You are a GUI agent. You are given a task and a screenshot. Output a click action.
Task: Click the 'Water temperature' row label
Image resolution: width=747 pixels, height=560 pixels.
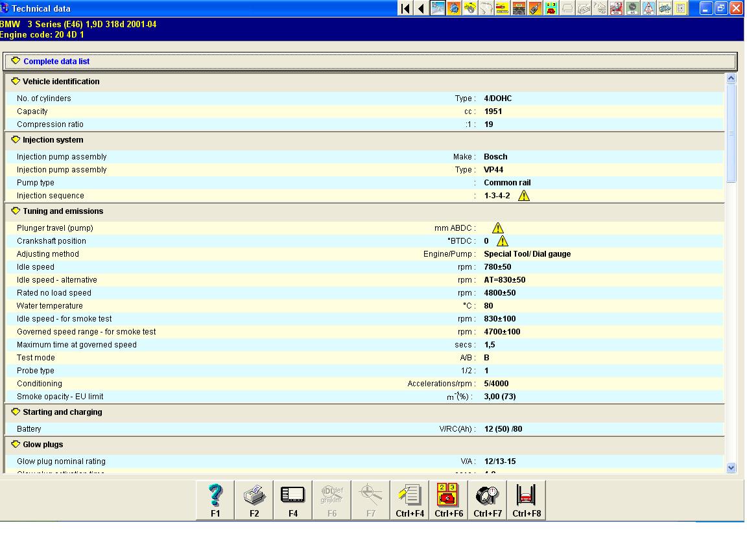point(49,306)
